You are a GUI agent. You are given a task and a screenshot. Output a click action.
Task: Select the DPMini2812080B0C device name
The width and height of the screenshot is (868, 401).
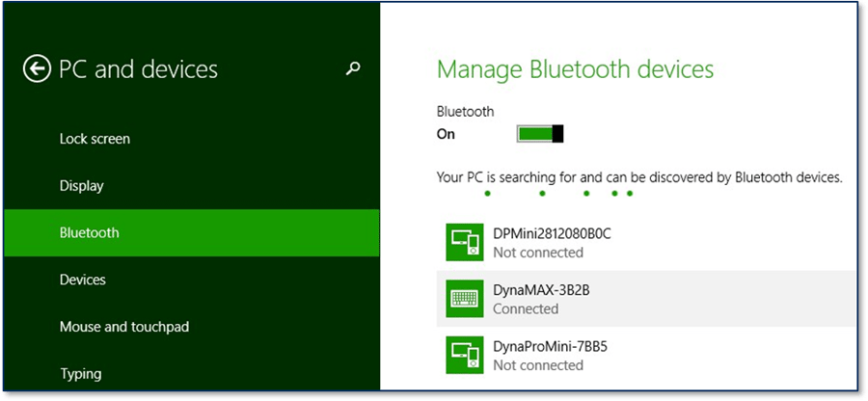[x=552, y=233]
